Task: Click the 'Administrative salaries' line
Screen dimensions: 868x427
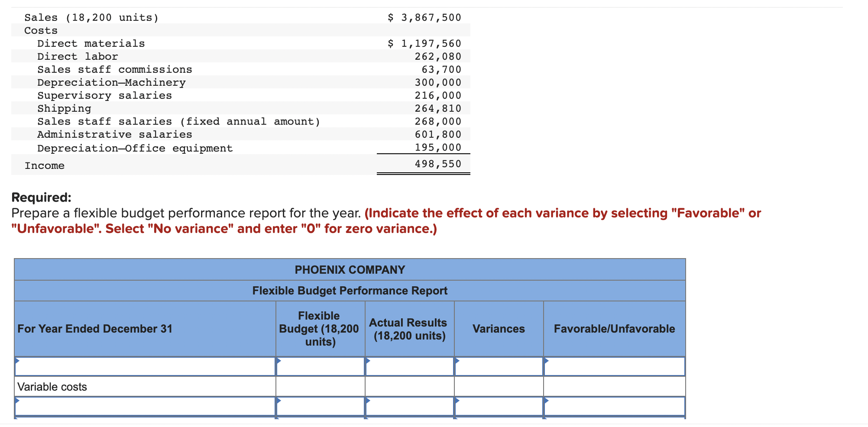Action: click(115, 135)
